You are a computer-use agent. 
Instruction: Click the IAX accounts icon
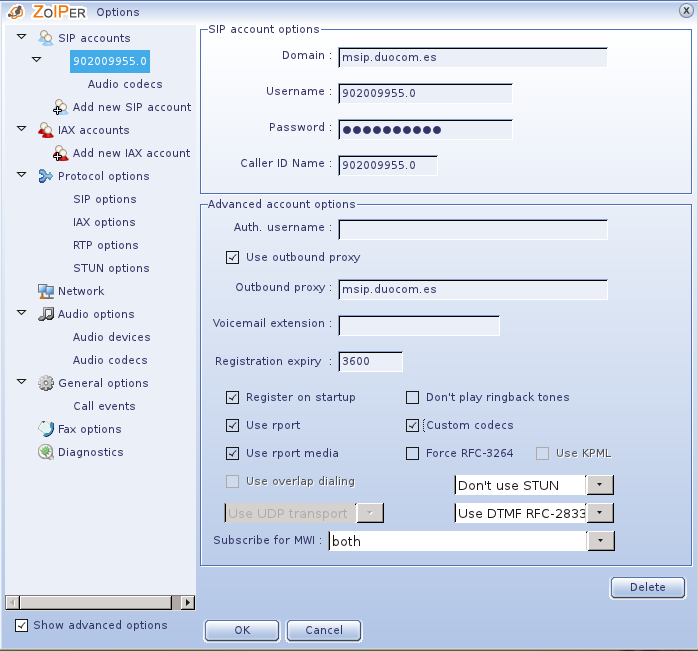[46, 130]
